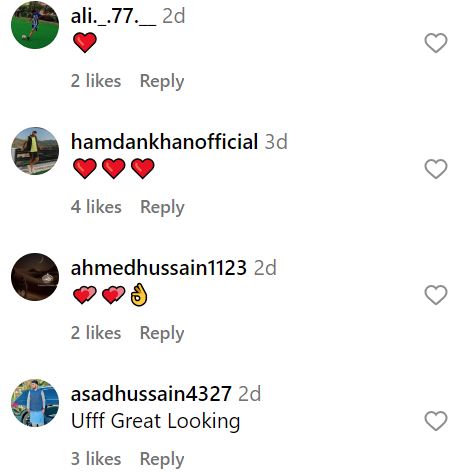Open asadhussain4327's profile photo
This screenshot has width=467, height=473.
(35, 403)
